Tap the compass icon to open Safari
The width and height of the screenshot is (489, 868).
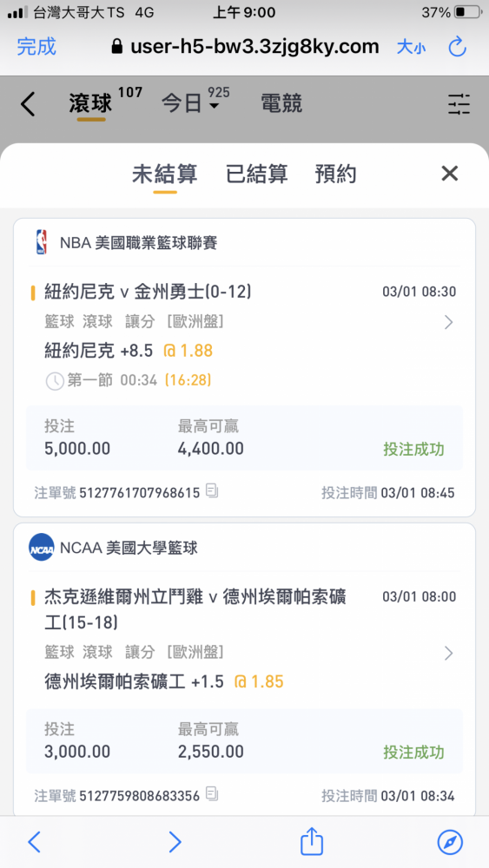click(x=450, y=842)
